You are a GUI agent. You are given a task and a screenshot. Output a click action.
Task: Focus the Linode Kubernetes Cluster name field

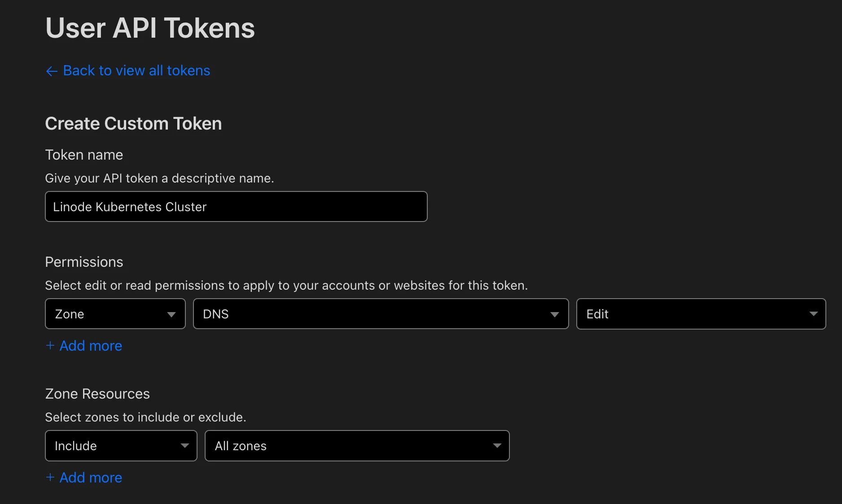coord(236,207)
